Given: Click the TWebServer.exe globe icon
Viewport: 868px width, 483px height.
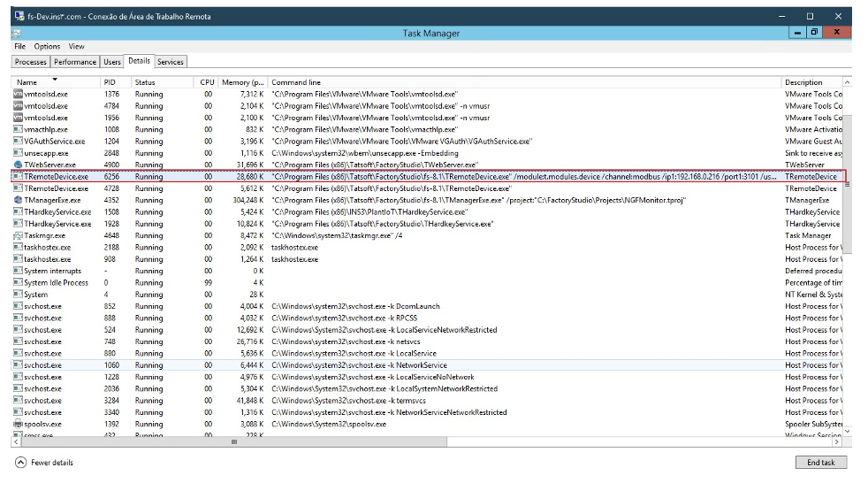Looking at the screenshot, I should (x=18, y=165).
